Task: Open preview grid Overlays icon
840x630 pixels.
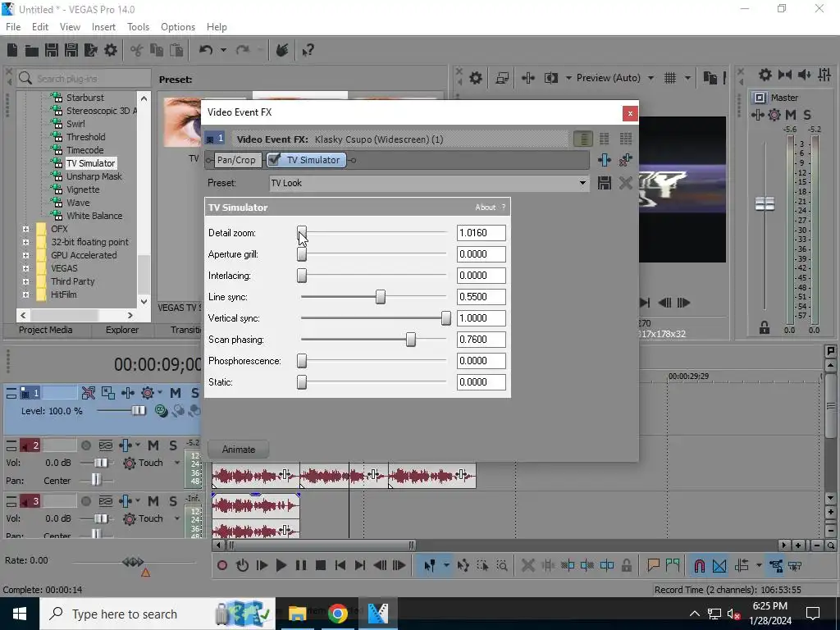Action: [x=670, y=78]
